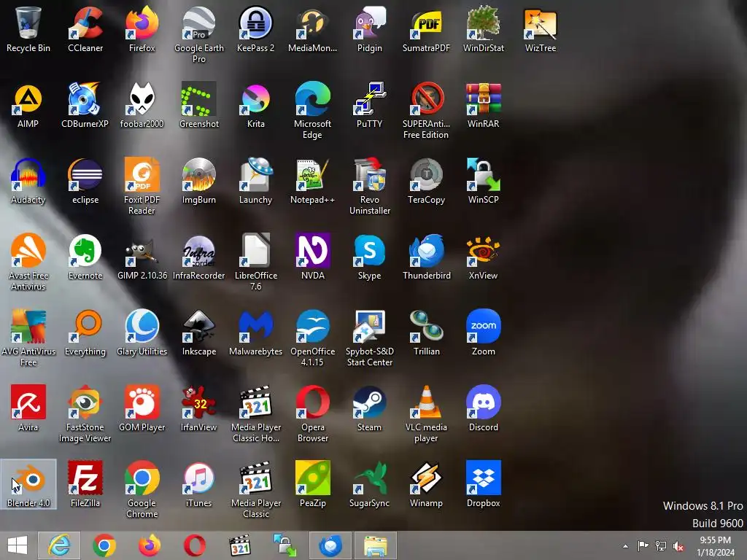747x560 pixels.
Task: Select the Avast Free Antivirus icon
Action: coord(28,262)
